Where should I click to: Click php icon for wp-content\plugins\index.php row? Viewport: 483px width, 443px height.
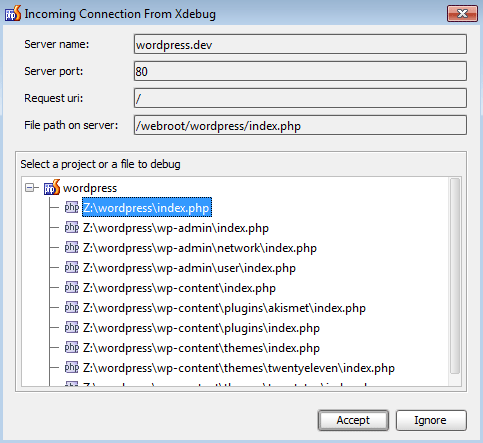(72, 328)
